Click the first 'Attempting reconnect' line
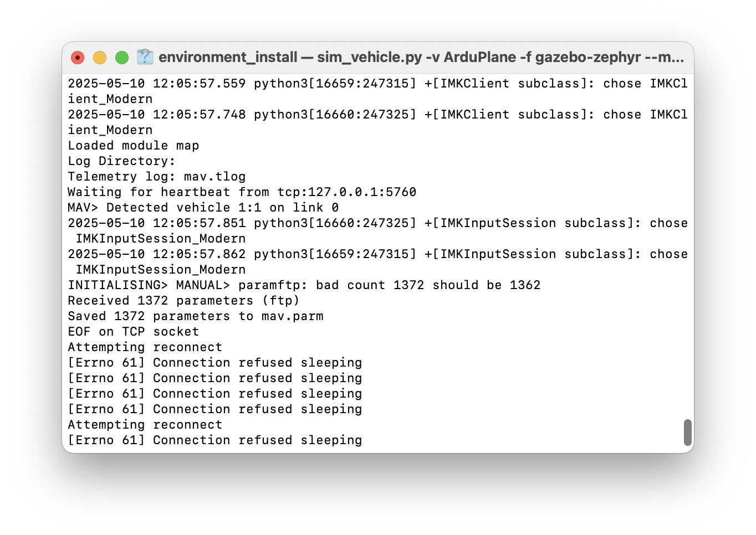The height and width of the screenshot is (535, 756). [145, 347]
